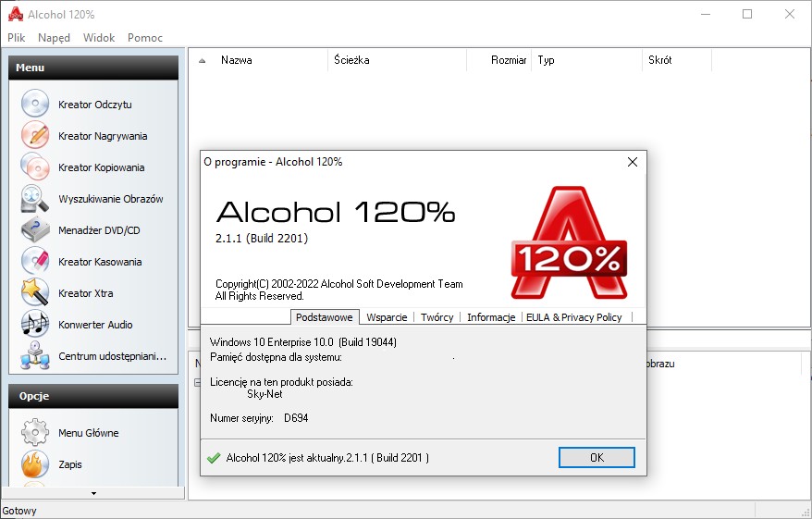The image size is (812, 519).
Task: Start Kreator Kasowania eraser icon
Action: [x=35, y=261]
